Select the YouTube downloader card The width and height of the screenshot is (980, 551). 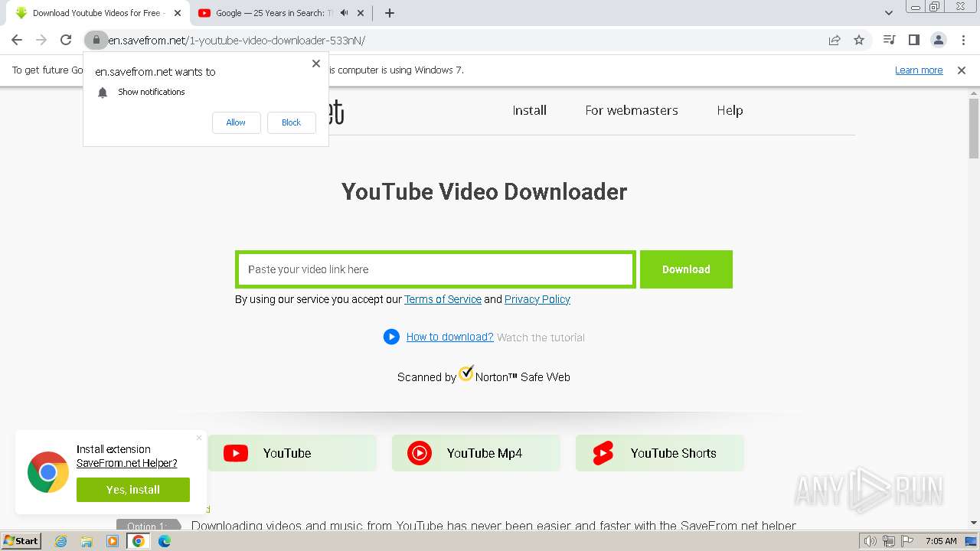click(x=292, y=453)
